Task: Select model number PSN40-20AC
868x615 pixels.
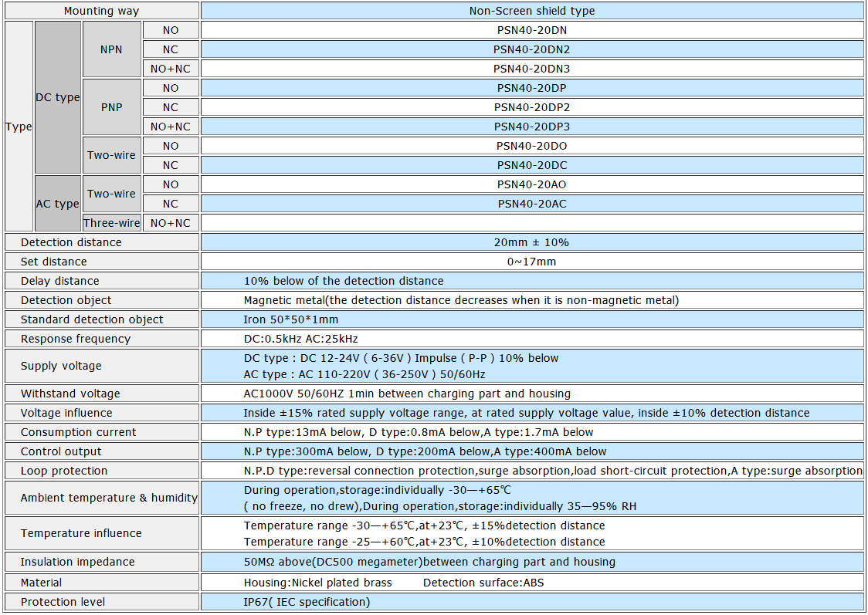Action: pos(532,204)
